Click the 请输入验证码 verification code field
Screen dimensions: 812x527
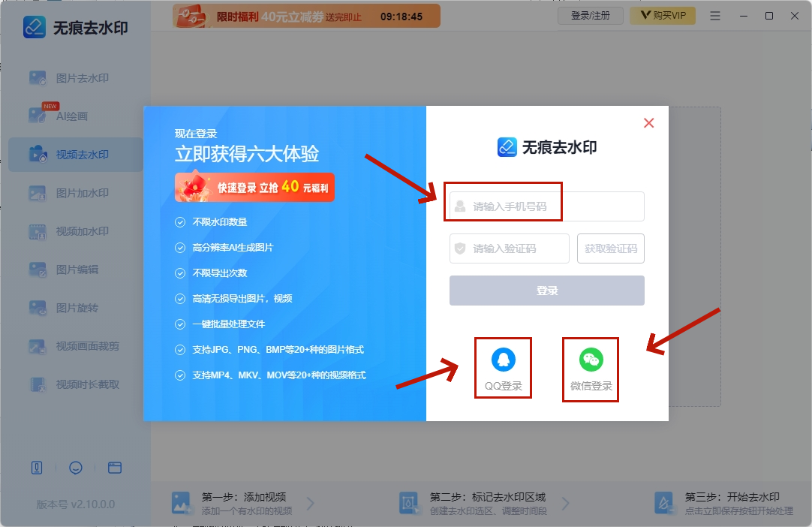tap(510, 248)
